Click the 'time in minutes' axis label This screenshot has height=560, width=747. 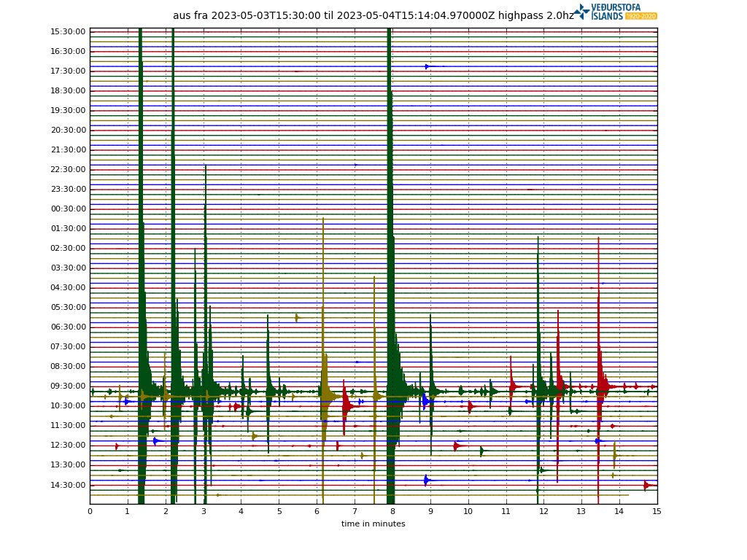point(373,524)
